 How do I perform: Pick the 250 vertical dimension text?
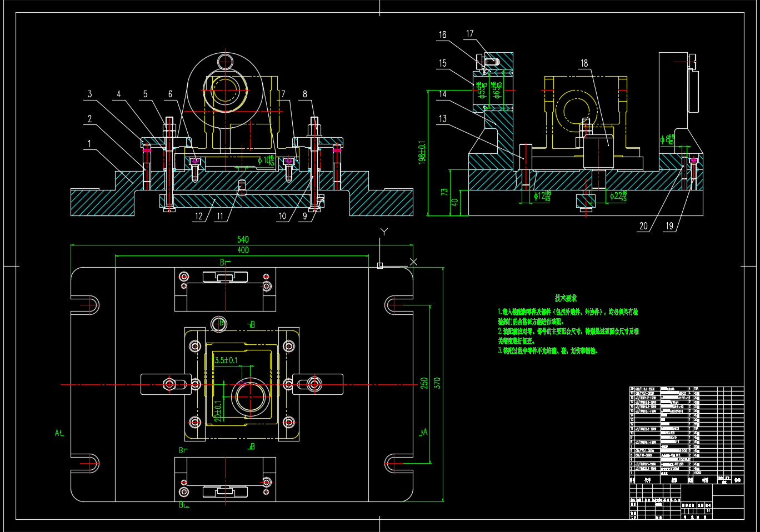pyautogui.click(x=424, y=383)
